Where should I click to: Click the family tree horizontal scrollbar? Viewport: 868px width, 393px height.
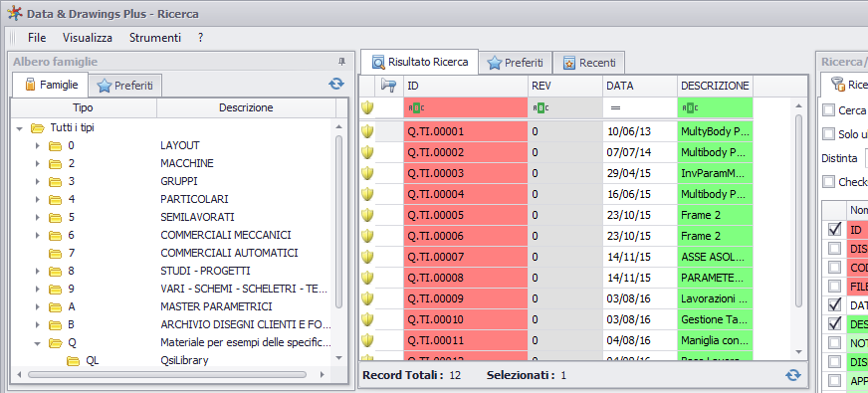point(167,375)
